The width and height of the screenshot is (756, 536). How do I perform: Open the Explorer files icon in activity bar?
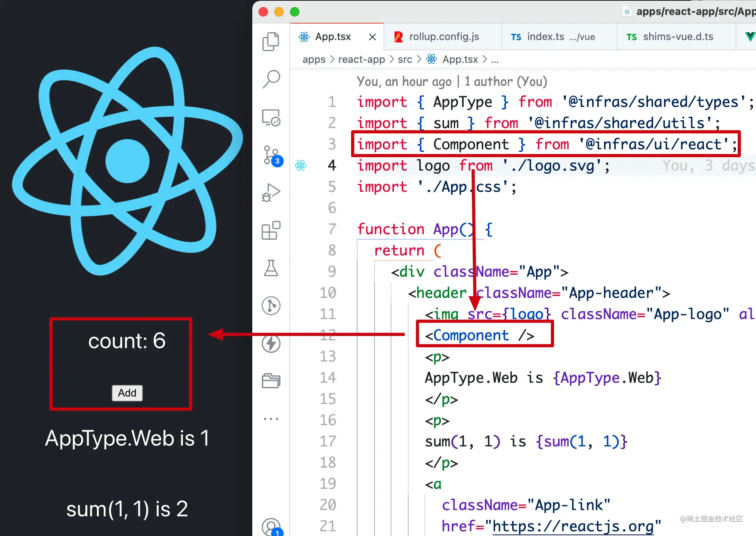click(x=271, y=42)
